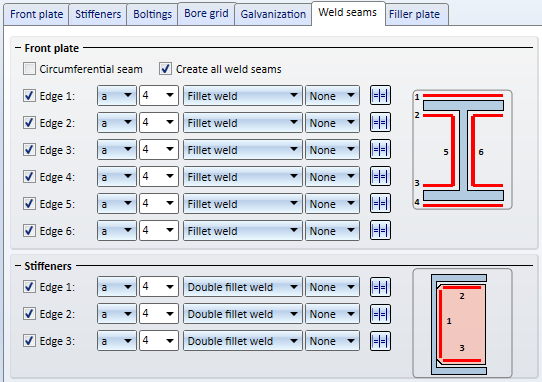
Task: Open weld settings icon for Front plate Edge 6
Action: pos(380,230)
